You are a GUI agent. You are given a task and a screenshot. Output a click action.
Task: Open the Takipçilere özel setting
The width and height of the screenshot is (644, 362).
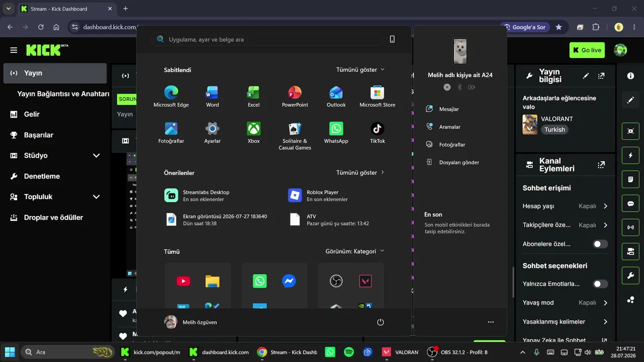[566, 225]
